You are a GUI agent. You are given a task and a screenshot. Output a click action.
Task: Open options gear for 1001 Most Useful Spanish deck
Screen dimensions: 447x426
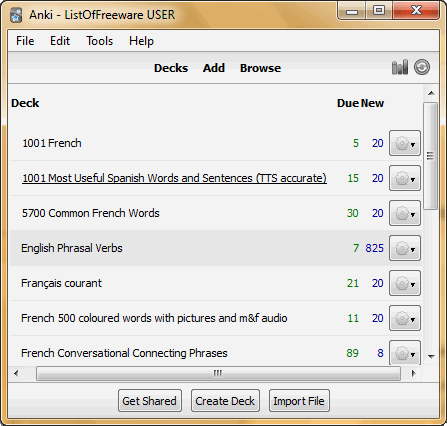coord(405,179)
